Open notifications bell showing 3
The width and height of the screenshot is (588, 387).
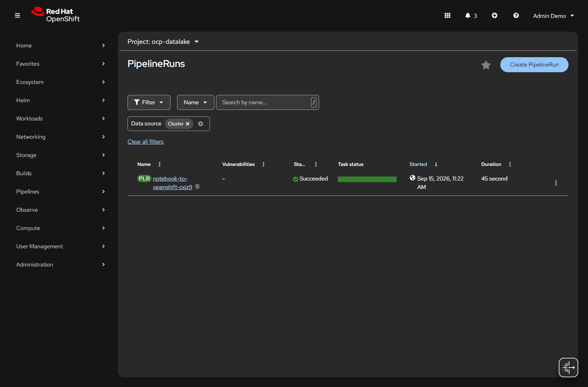[x=471, y=15]
